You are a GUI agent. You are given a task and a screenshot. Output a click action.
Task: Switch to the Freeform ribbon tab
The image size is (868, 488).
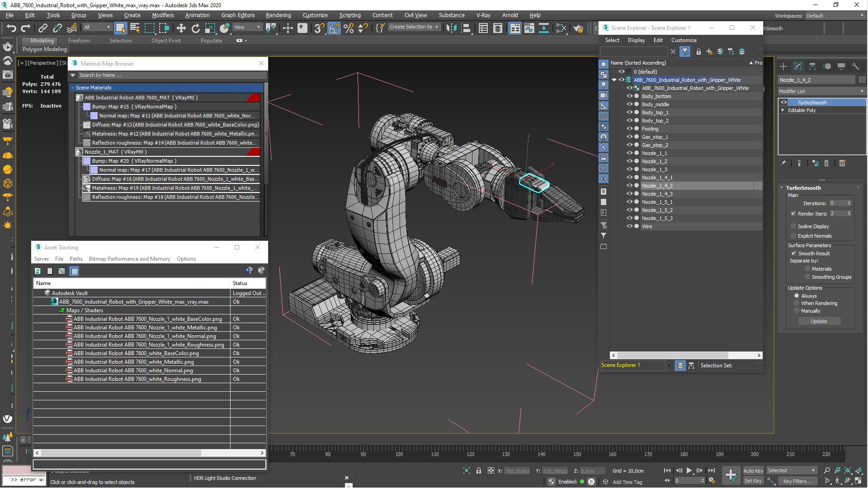tap(79, 41)
